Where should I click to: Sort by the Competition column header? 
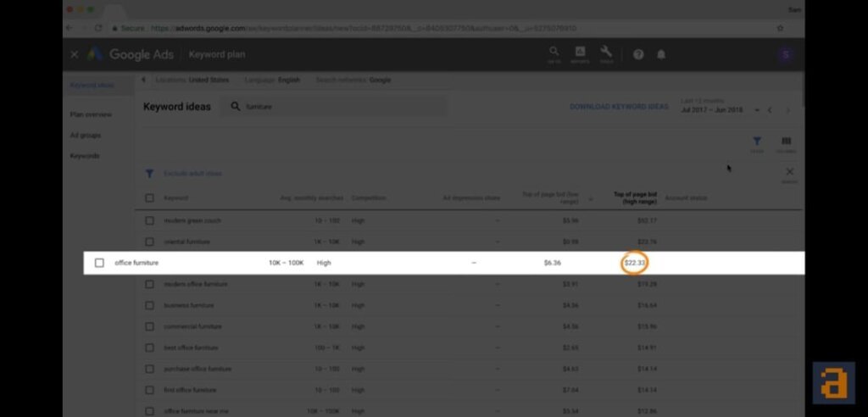click(369, 197)
